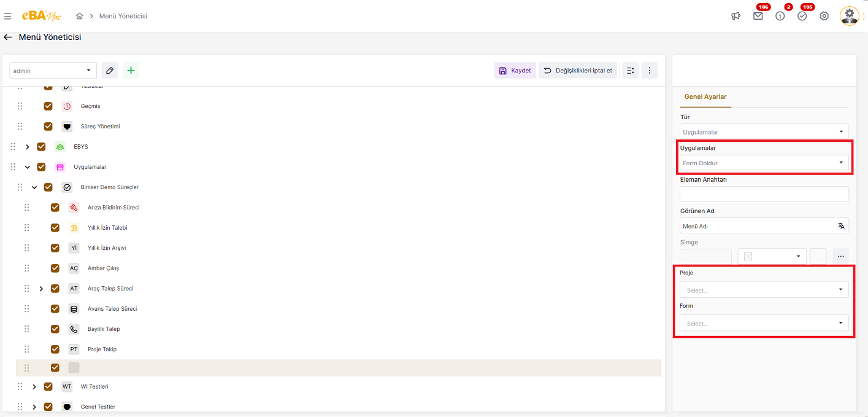Viewport: 868px width, 417px height.
Task: Click the pencil edit menu button
Action: 110,71
